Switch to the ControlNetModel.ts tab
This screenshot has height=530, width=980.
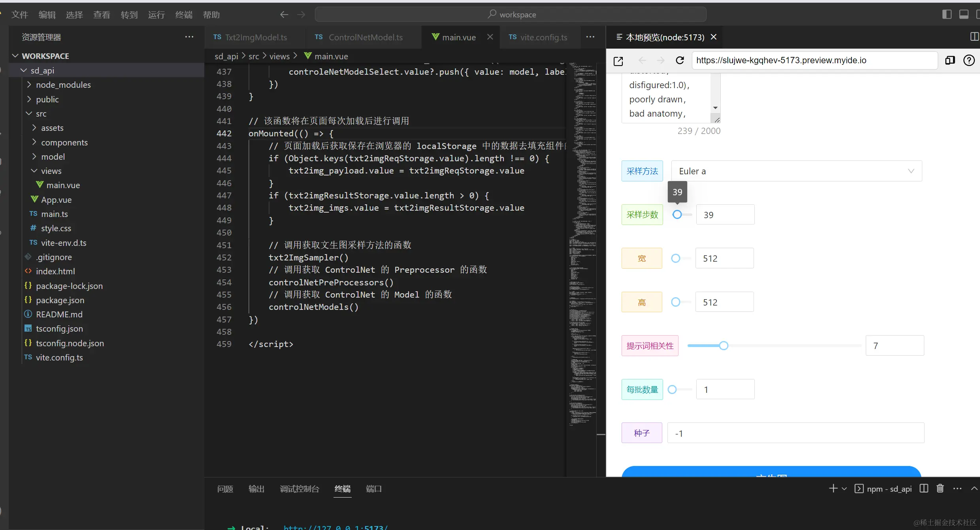click(x=364, y=37)
